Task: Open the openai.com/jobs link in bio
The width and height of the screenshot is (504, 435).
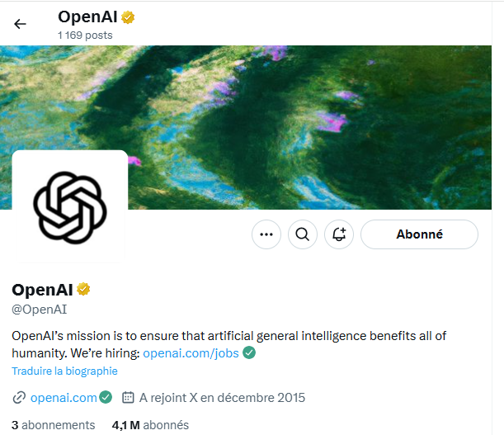Action: point(191,353)
